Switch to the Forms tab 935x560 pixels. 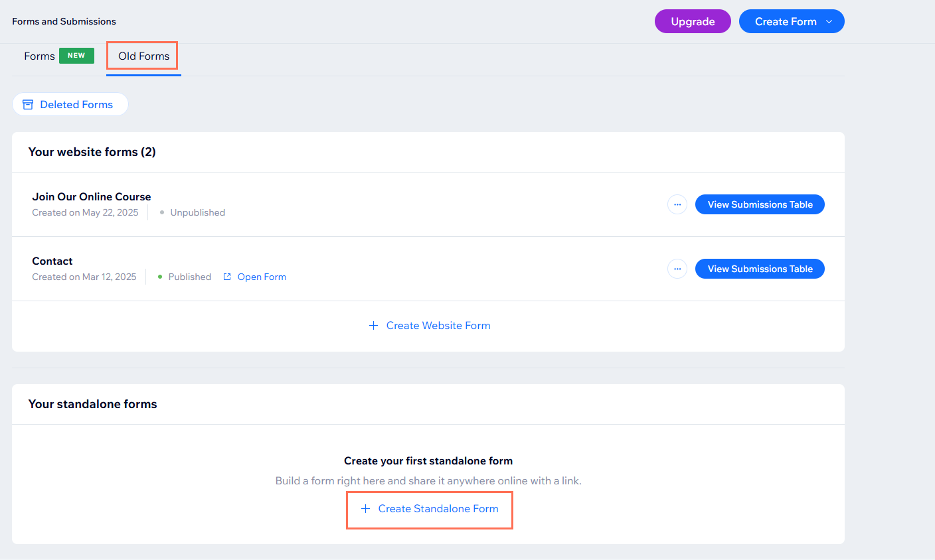pyautogui.click(x=39, y=56)
